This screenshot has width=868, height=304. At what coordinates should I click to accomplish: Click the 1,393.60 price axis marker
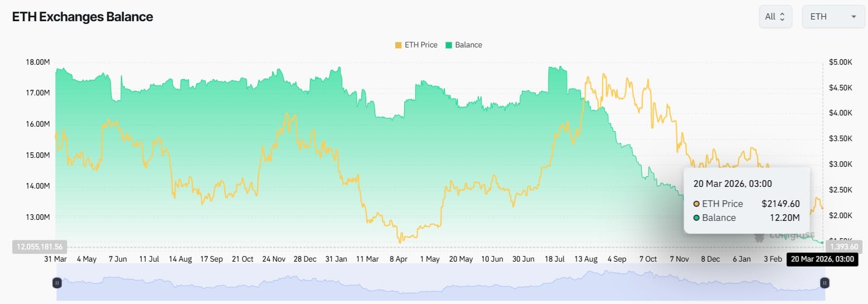pos(843,247)
